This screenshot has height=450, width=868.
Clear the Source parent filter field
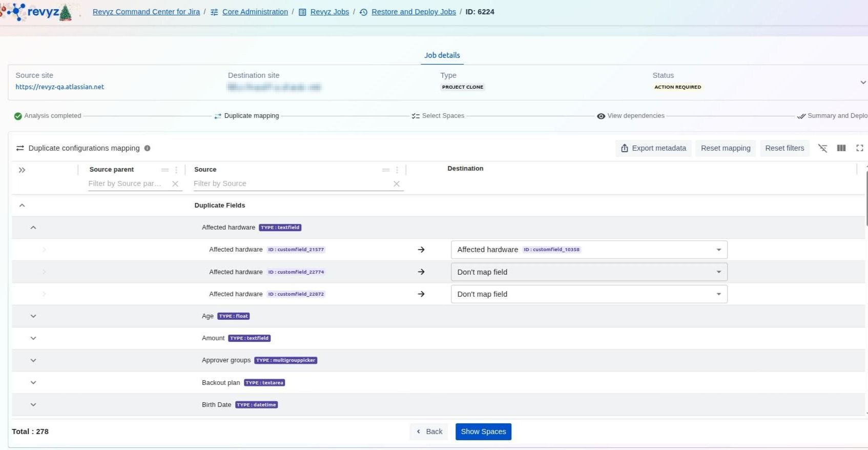[175, 184]
